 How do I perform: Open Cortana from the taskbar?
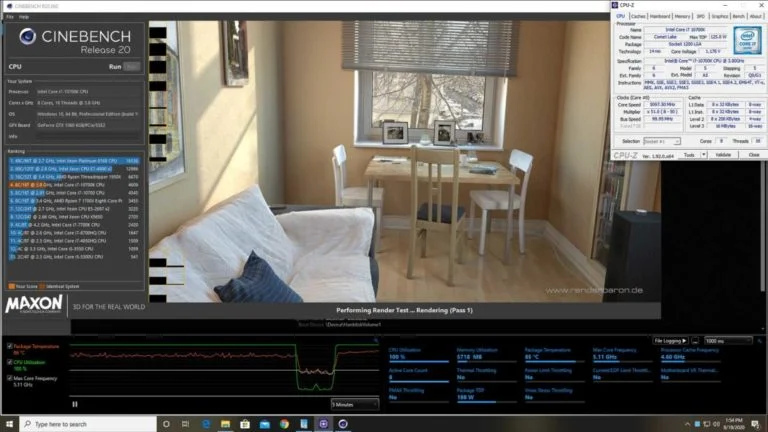166,424
